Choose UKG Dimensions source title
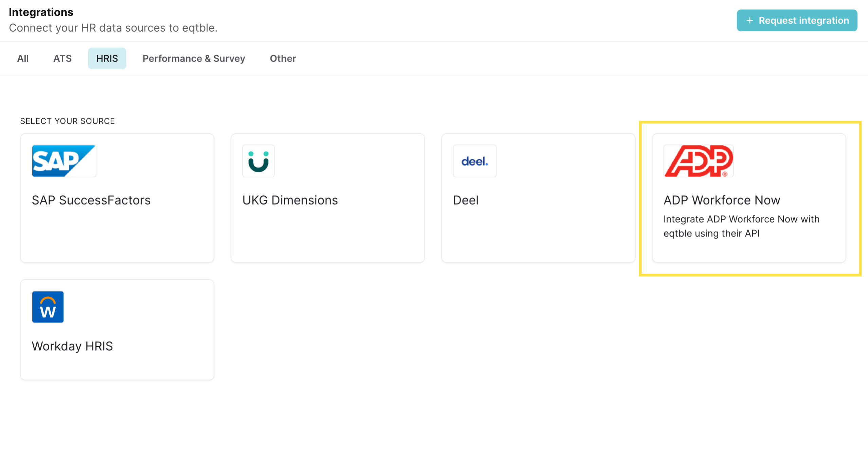Image resolution: width=868 pixels, height=471 pixels. [290, 200]
